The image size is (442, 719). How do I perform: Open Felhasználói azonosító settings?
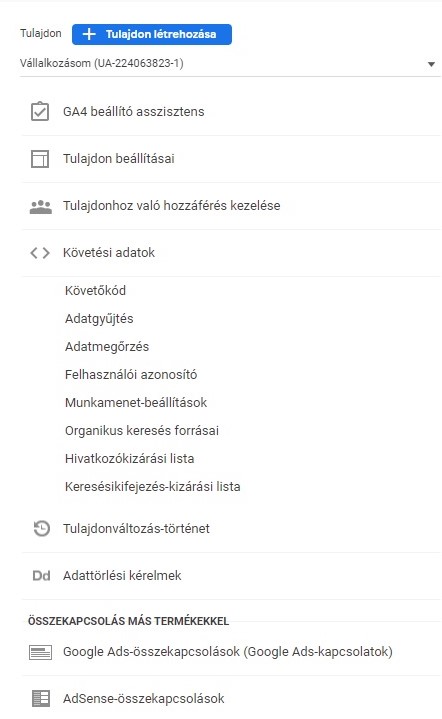131,375
